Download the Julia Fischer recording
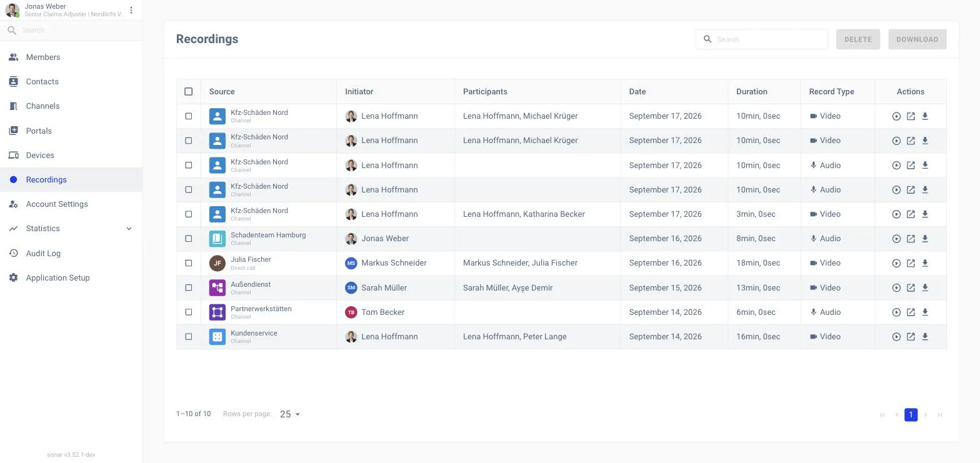 pos(925,263)
